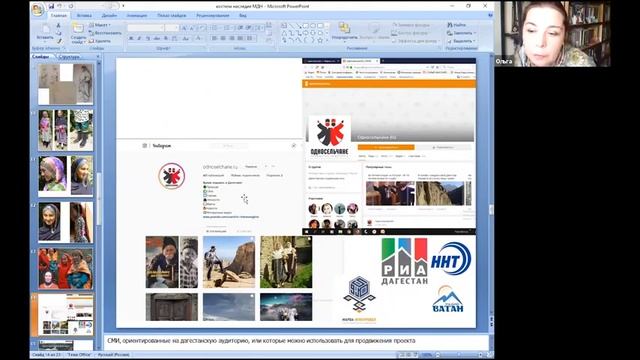The image size is (640, 360).
Task: Click the Format Painter brush icon
Action: pyautogui.click(x=59, y=41)
